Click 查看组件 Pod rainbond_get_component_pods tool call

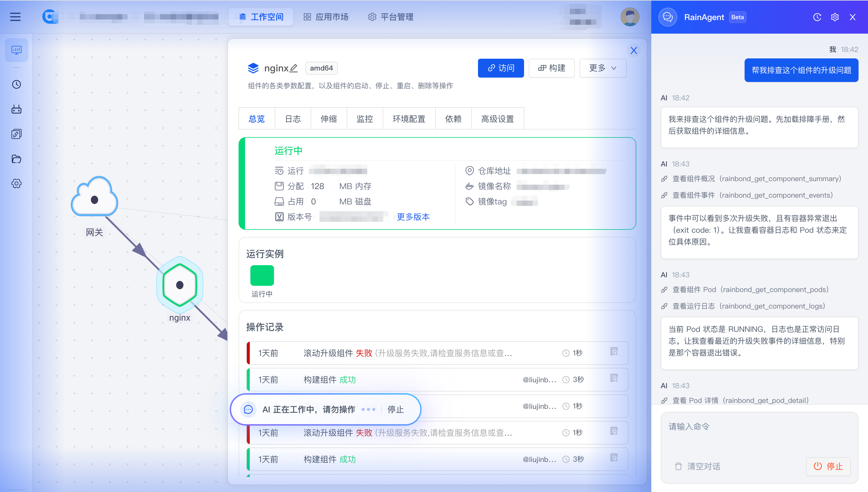[745, 289]
